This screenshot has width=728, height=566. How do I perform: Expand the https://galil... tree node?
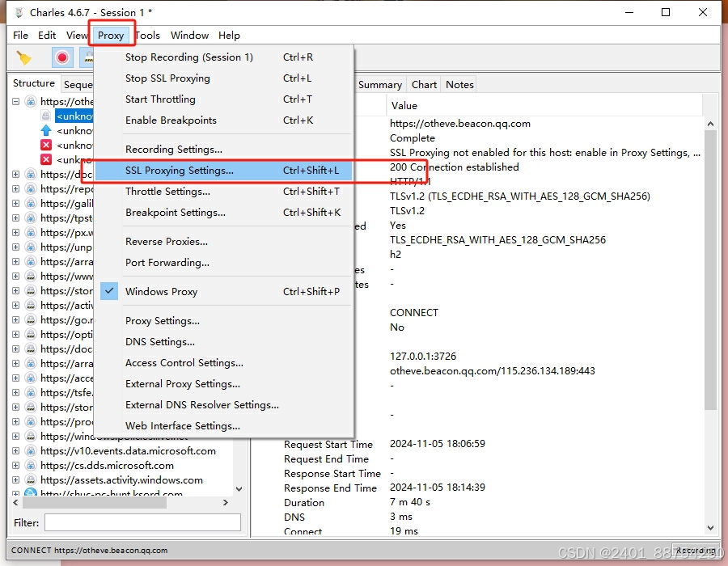point(16,203)
